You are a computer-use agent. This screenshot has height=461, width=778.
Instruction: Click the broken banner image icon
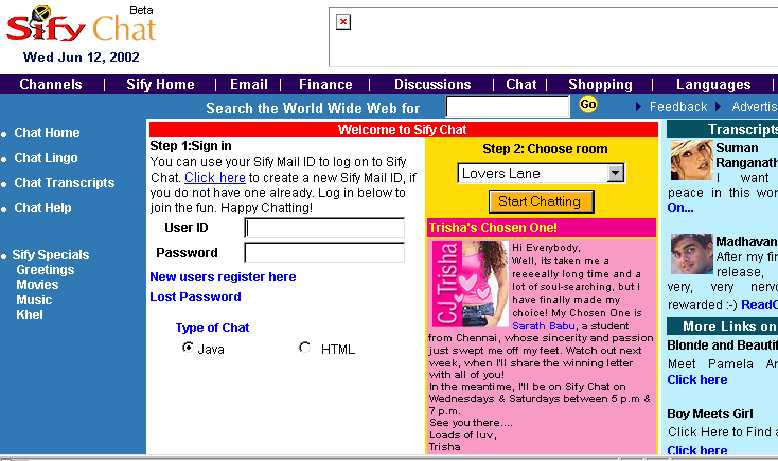click(343, 22)
